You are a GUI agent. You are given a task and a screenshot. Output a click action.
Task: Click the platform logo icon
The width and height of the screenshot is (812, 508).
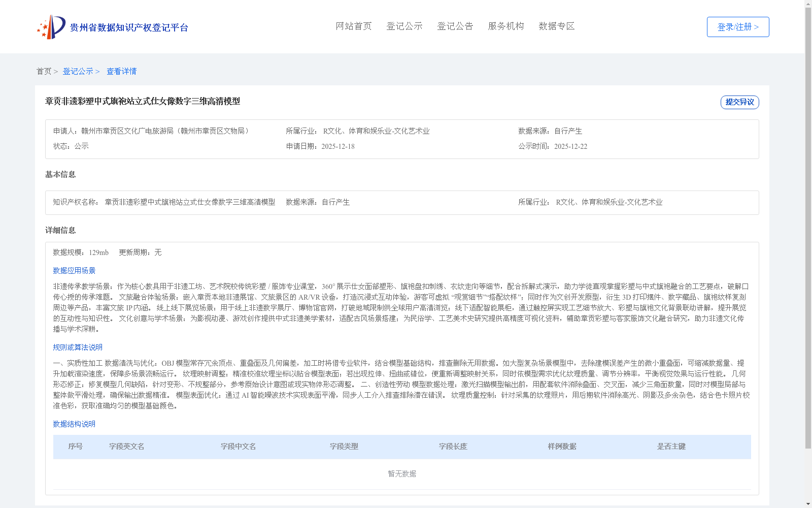tap(51, 27)
